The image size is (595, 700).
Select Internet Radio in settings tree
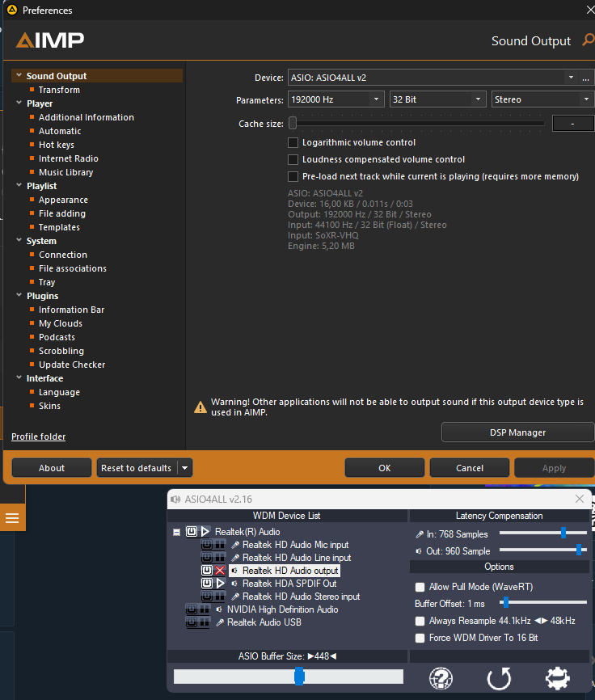[x=69, y=158]
